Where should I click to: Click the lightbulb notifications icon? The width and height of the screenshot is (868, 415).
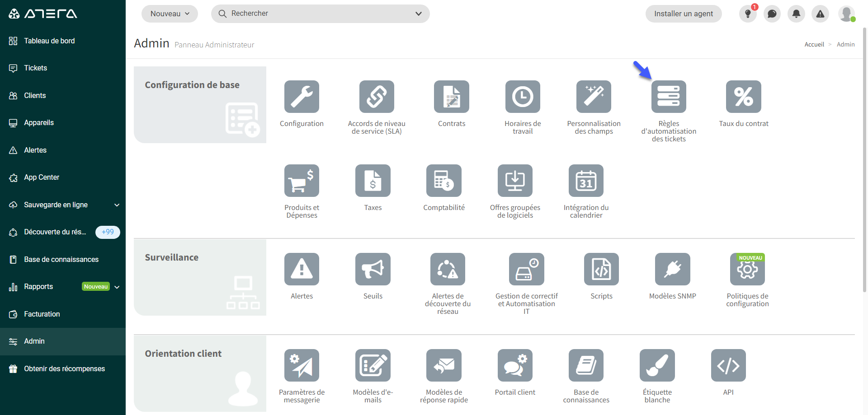tap(748, 14)
